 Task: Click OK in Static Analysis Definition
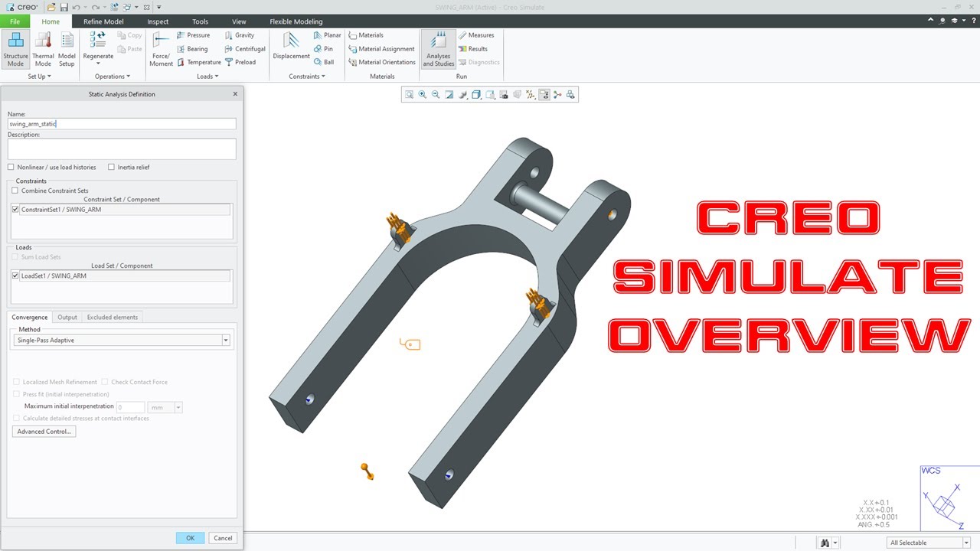(190, 538)
